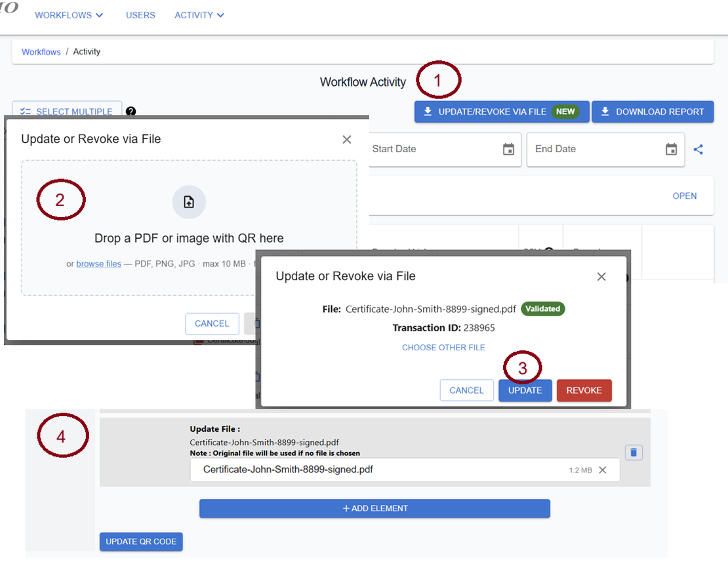The height and width of the screenshot is (576, 728).
Task: Click the Certificate-John-Smith-8899-signed.pdf file input
Action: coord(405,470)
